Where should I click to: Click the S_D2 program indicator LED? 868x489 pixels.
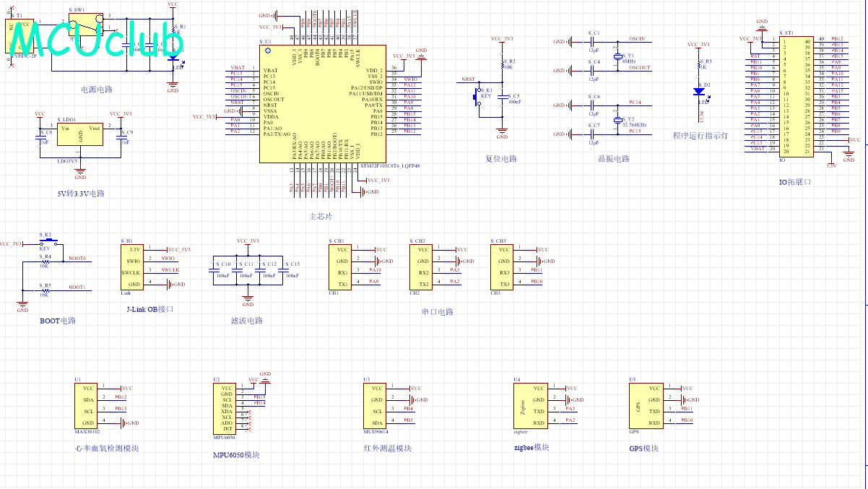pyautogui.click(x=699, y=92)
